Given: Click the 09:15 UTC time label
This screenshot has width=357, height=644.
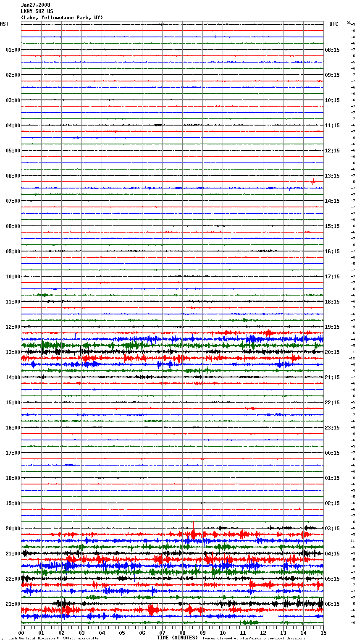Looking at the screenshot, I should click(x=332, y=75).
